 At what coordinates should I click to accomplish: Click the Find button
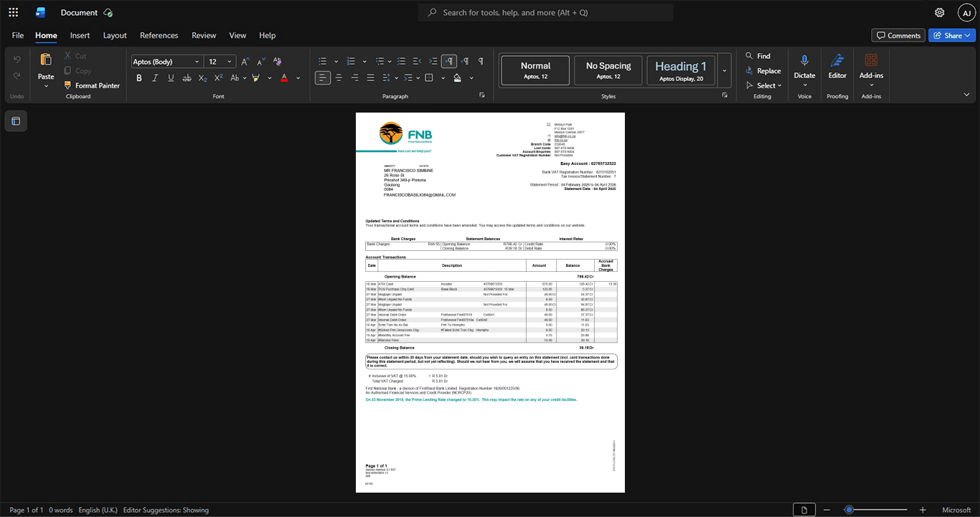click(x=757, y=56)
